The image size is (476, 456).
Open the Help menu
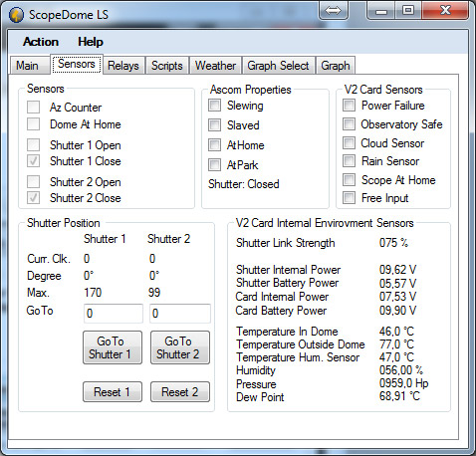[x=91, y=42]
